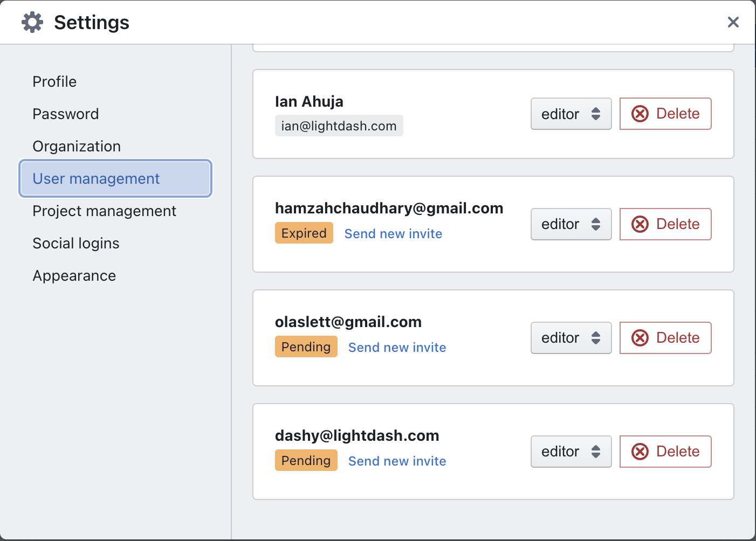Open editor role dropdown for dashy@lightdash.com

[571, 452]
